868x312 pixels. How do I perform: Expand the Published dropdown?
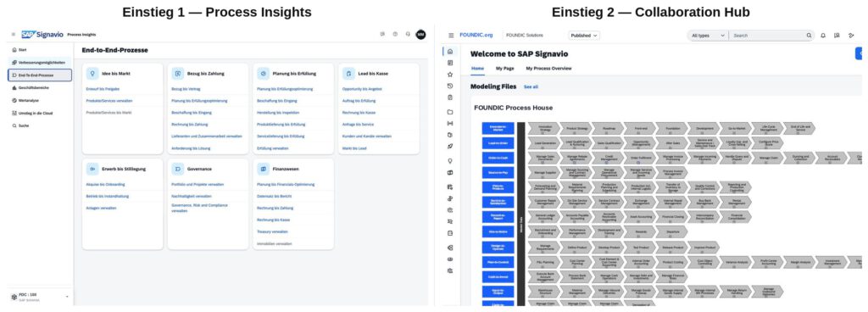click(x=584, y=36)
